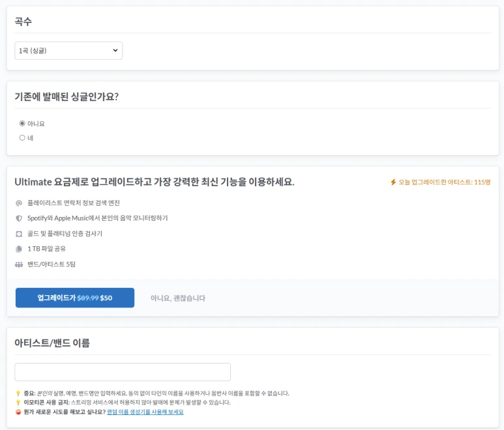Focus the 아티스트/밴드 이름 input field
Viewport: 504px width, 430px height.
tap(123, 372)
